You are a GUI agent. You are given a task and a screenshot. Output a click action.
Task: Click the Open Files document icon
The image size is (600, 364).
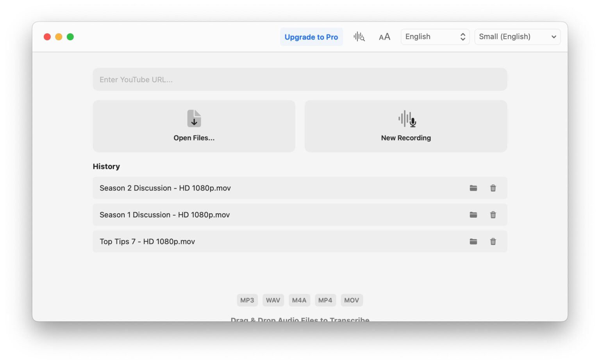point(194,118)
